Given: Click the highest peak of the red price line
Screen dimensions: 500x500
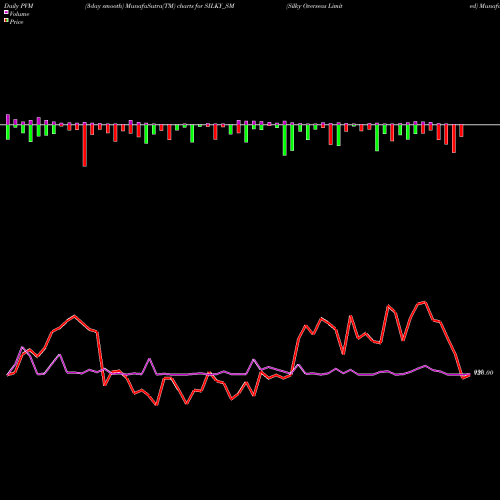Looking at the screenshot, I should pyautogui.click(x=424, y=302).
